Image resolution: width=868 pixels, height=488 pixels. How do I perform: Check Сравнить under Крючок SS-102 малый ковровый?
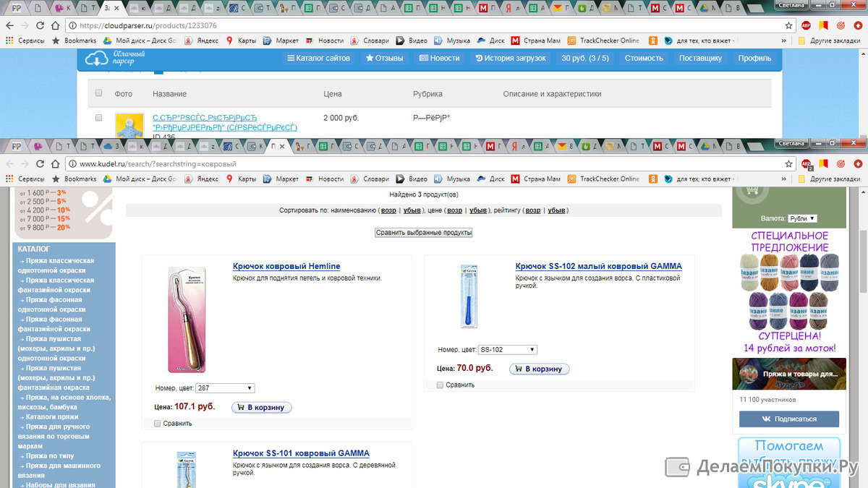point(441,385)
